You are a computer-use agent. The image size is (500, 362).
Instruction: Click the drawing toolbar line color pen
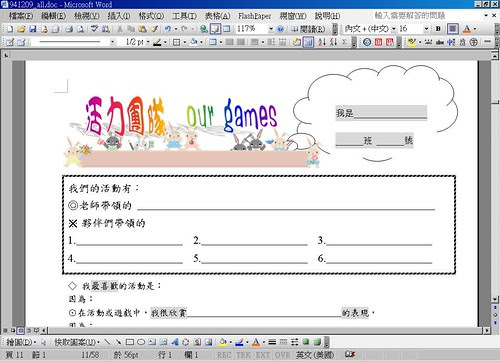[239, 342]
